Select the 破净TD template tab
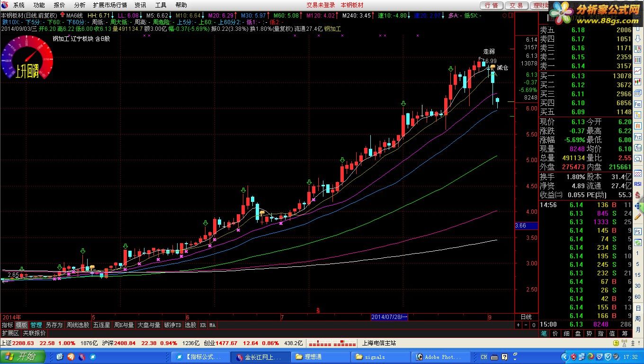The height and width of the screenshot is (364, 644). tap(172, 325)
